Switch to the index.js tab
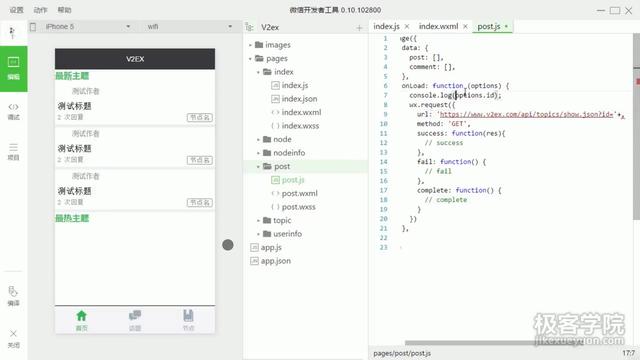Screen dimensions: 640x360 point(386,27)
